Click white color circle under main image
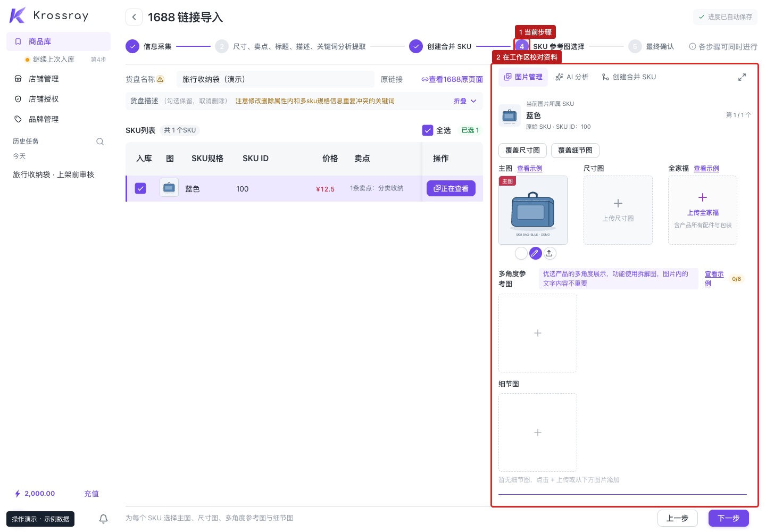The height and width of the screenshot is (532, 766). click(x=521, y=253)
